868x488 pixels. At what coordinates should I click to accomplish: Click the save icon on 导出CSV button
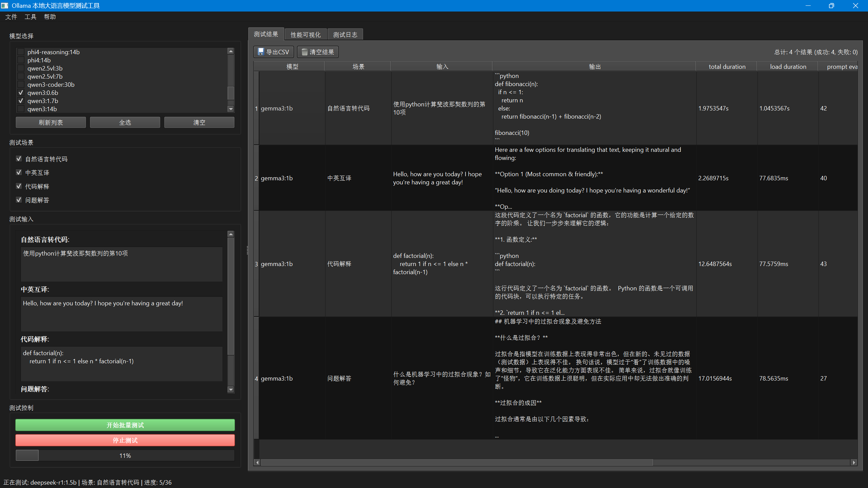point(261,52)
